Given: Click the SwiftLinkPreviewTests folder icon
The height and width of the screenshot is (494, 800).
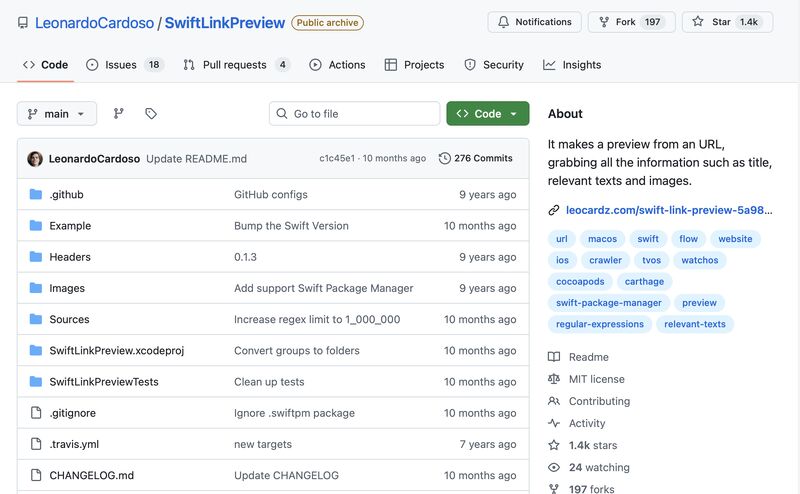Looking at the screenshot, I should [x=36, y=381].
